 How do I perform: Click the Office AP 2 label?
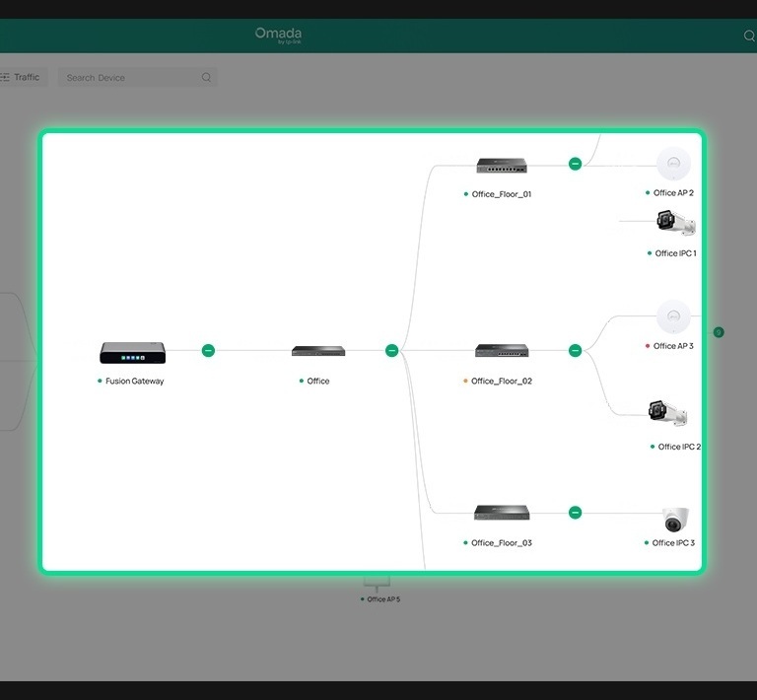673,192
